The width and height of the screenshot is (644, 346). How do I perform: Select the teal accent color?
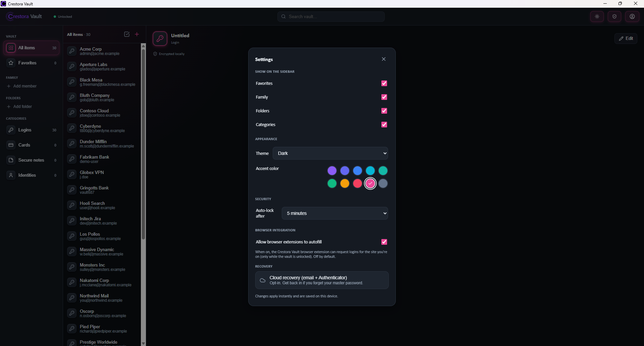tap(383, 171)
